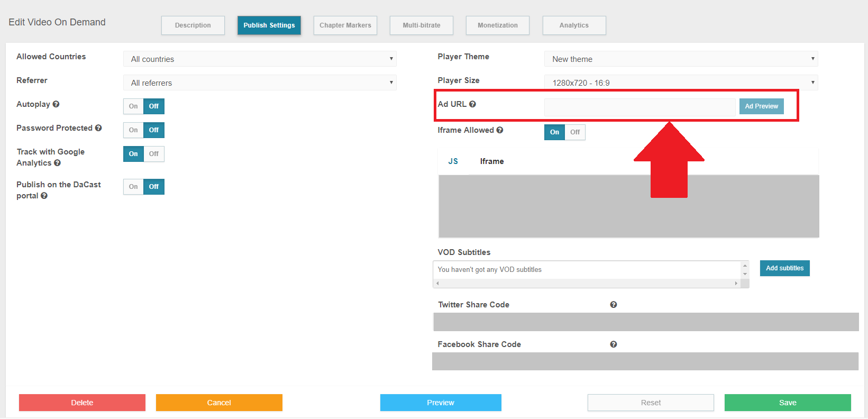Open the Password Protected help icon

pos(98,128)
